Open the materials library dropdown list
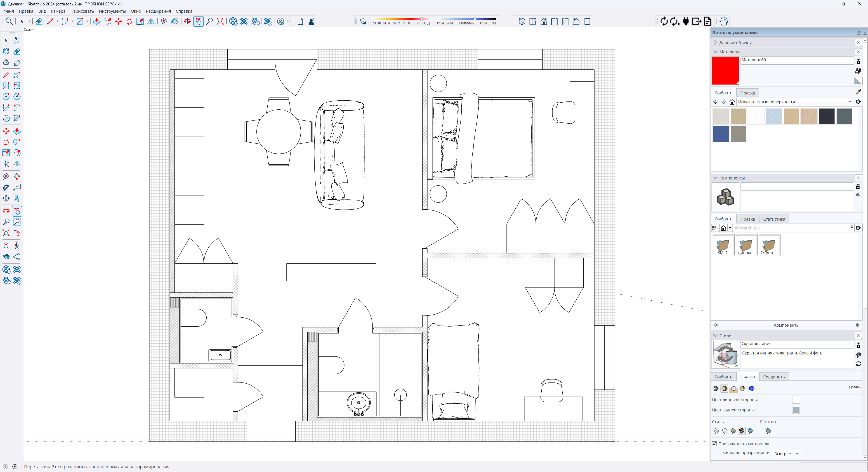The width and height of the screenshot is (868, 472). click(x=850, y=102)
